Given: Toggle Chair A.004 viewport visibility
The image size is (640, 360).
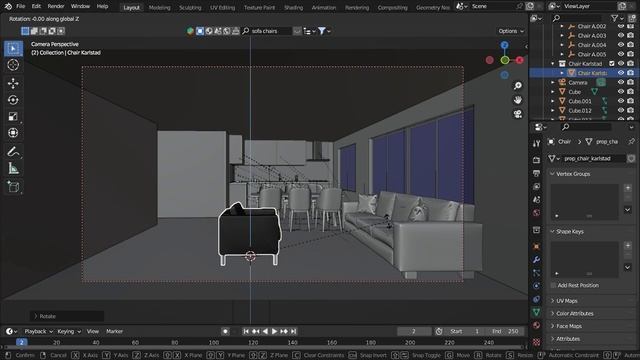Looking at the screenshot, I should [621, 45].
